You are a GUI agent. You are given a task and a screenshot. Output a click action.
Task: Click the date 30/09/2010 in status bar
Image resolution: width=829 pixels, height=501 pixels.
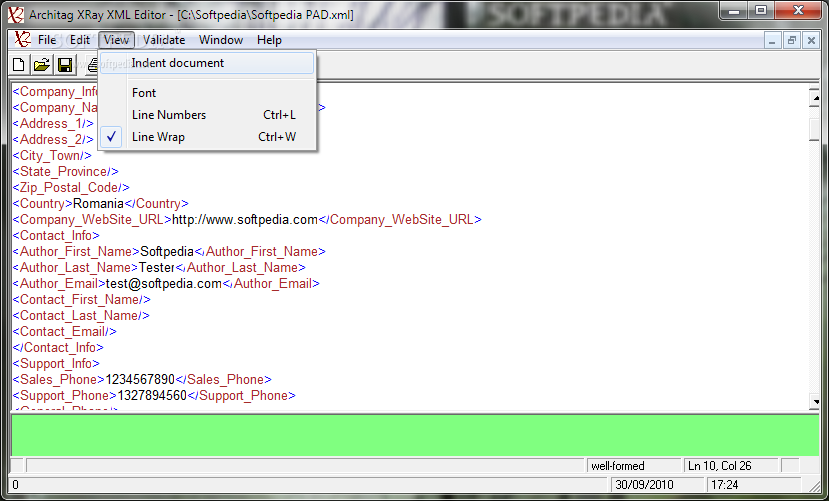click(657, 485)
